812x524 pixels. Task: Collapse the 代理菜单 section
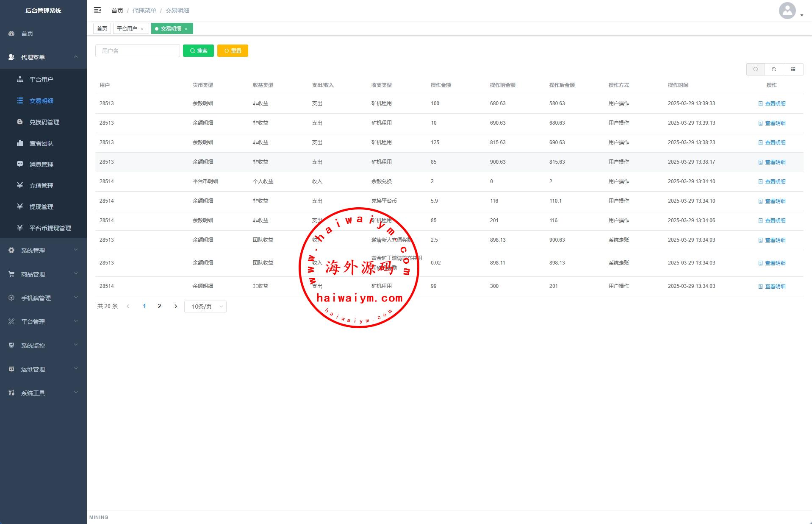[43, 57]
